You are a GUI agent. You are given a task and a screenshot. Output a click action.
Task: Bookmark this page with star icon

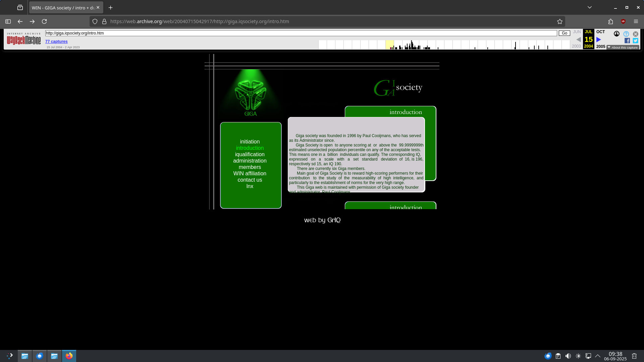pos(559,21)
